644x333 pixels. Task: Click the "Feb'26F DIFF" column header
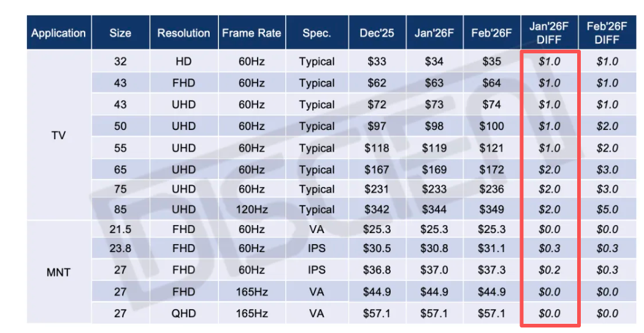pyautogui.click(x=607, y=33)
